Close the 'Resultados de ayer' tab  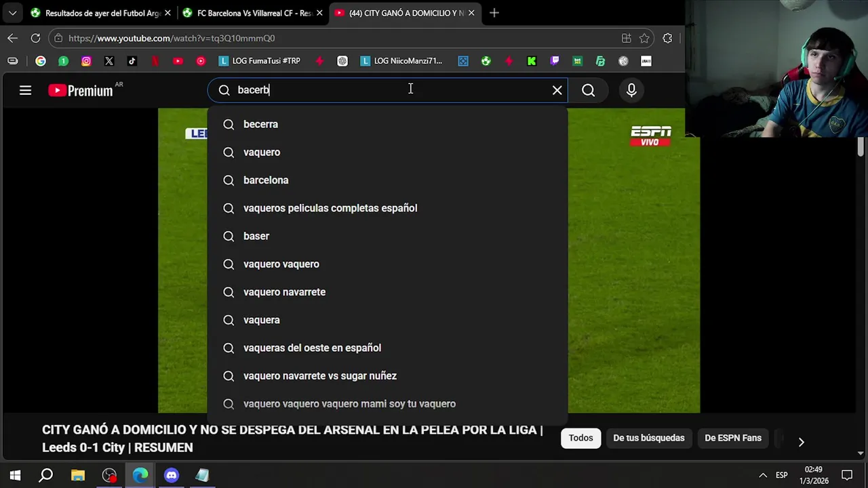[x=167, y=13]
